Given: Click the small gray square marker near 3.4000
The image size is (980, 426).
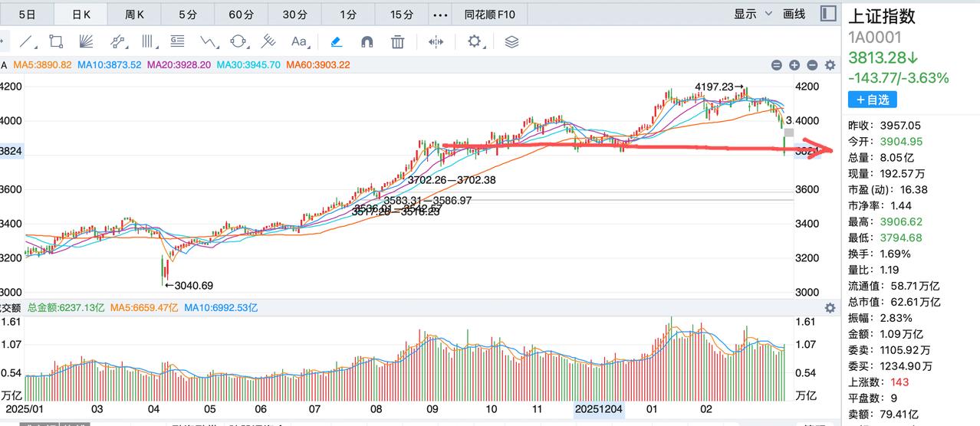Looking at the screenshot, I should click(789, 133).
